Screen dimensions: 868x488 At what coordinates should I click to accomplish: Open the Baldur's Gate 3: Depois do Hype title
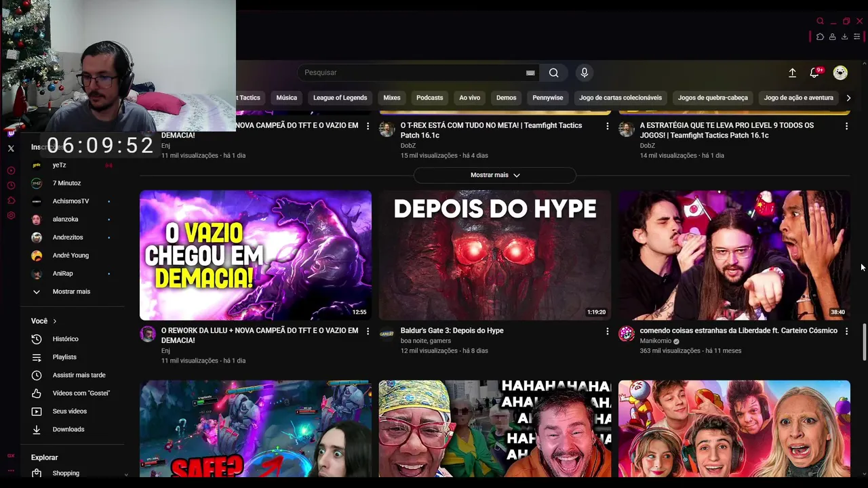[452, 331]
